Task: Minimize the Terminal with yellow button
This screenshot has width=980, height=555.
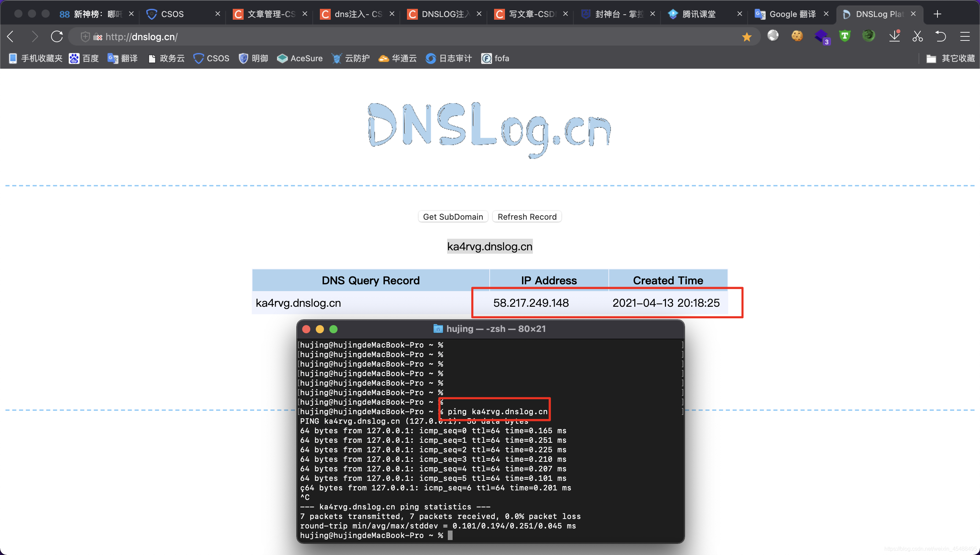Action: (x=320, y=329)
